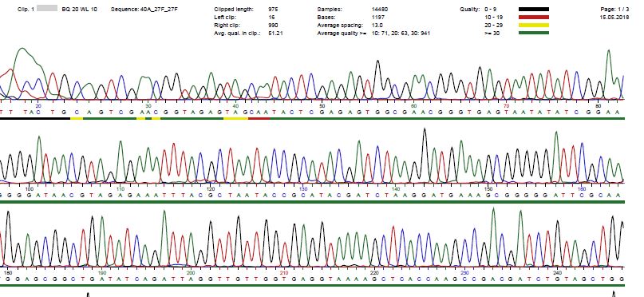Click the 'Average spacing:' label
This screenshot has height=297, width=644.
tap(339, 25)
